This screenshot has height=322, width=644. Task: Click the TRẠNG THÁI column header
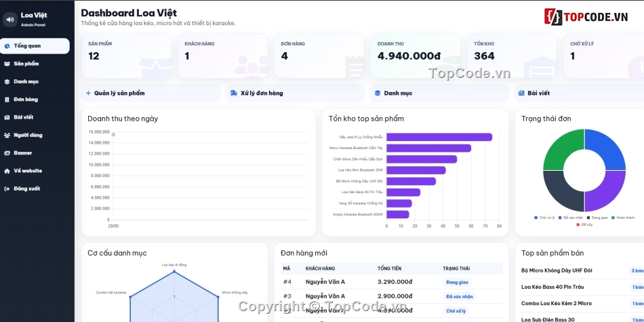coord(456,268)
